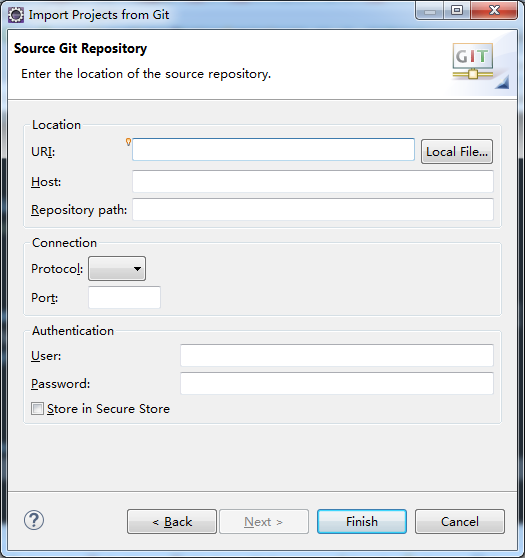Minimize the Import Projects from Git dialog
The image size is (525, 558).
[430, 10]
